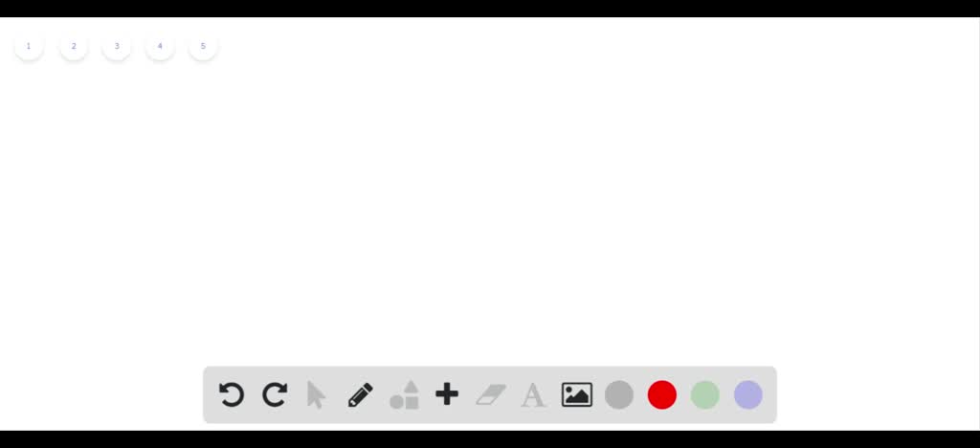Go to page 2
The image size is (980, 448).
(x=73, y=46)
